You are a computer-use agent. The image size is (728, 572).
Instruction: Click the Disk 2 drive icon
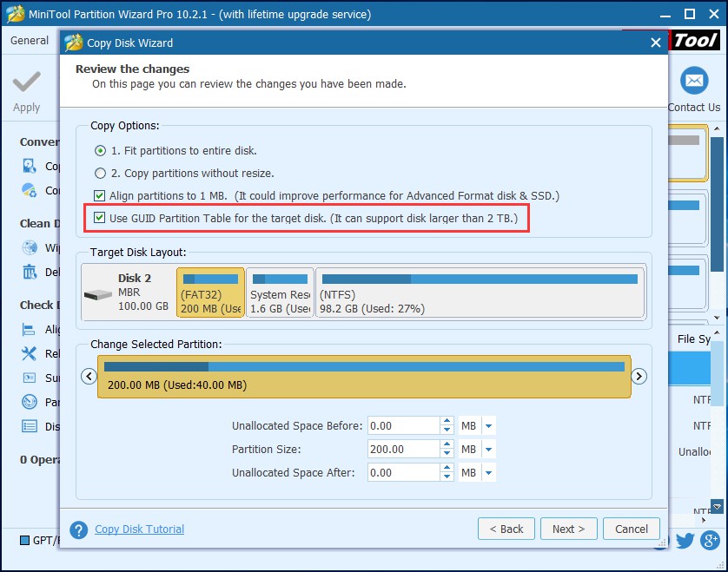tap(98, 294)
